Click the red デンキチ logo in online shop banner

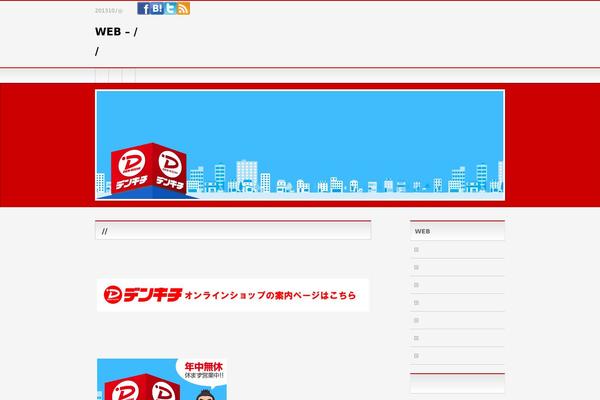coord(143,295)
